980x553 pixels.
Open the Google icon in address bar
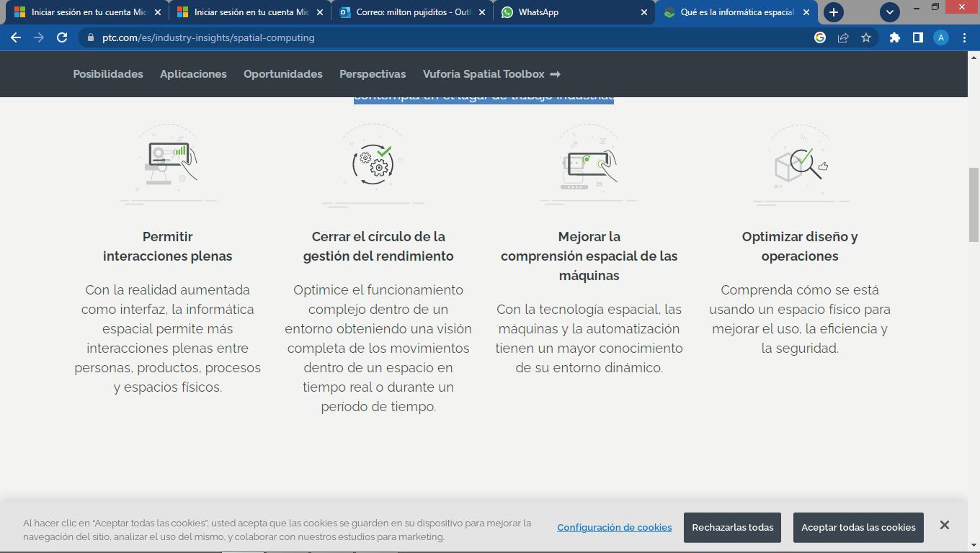pyautogui.click(x=820, y=37)
